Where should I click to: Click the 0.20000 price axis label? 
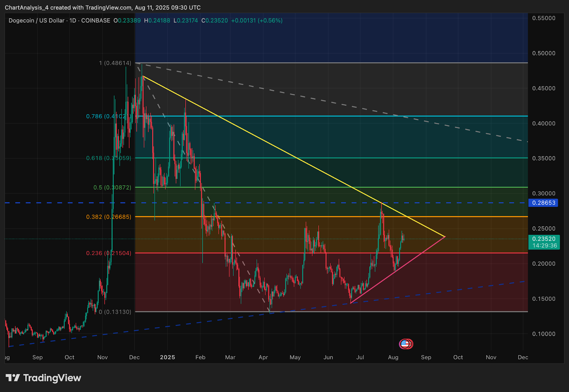(x=544, y=264)
